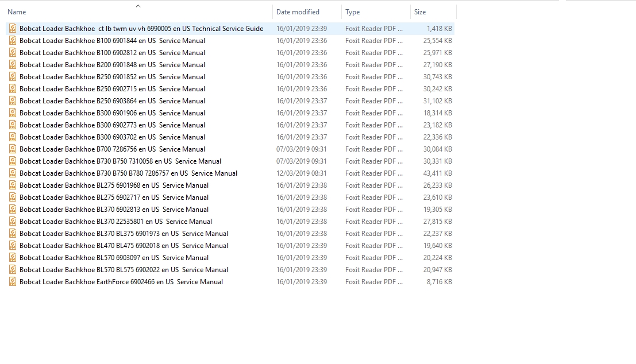Select the date in the B700 7286756 row
Image resolution: width=636 pixels, height=364 pixels.
coord(302,149)
